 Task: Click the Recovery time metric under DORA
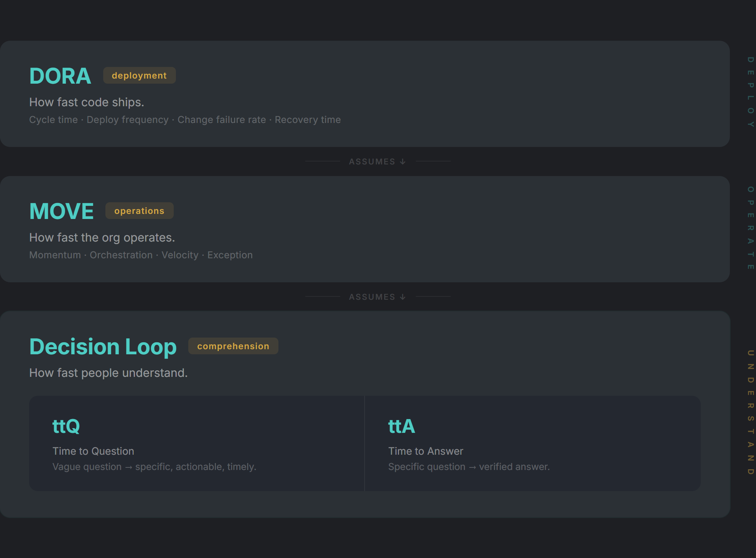308,119
